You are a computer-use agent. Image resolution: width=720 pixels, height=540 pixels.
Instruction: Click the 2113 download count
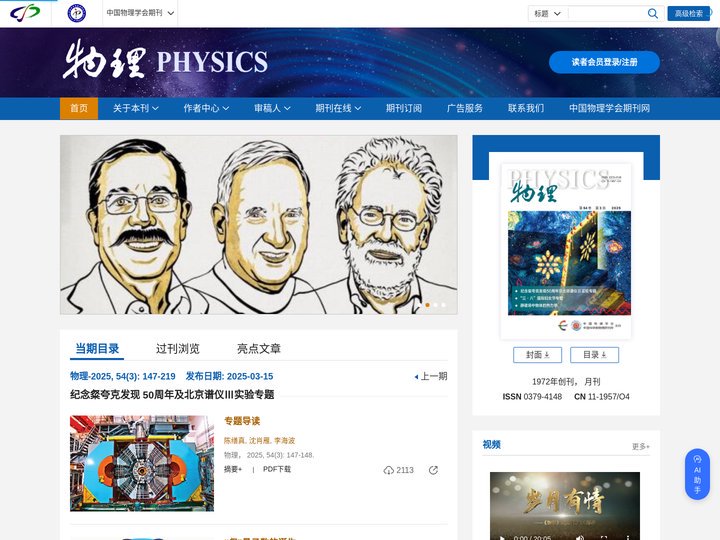(405, 470)
